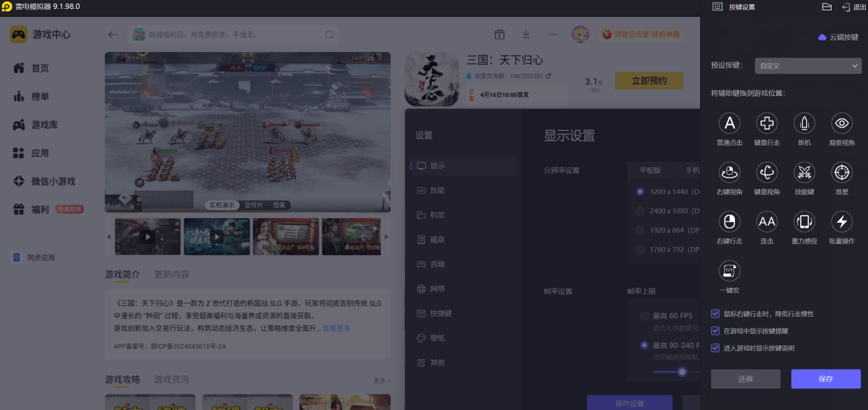
Task: Open the folder icon in key settings header
Action: click(827, 7)
